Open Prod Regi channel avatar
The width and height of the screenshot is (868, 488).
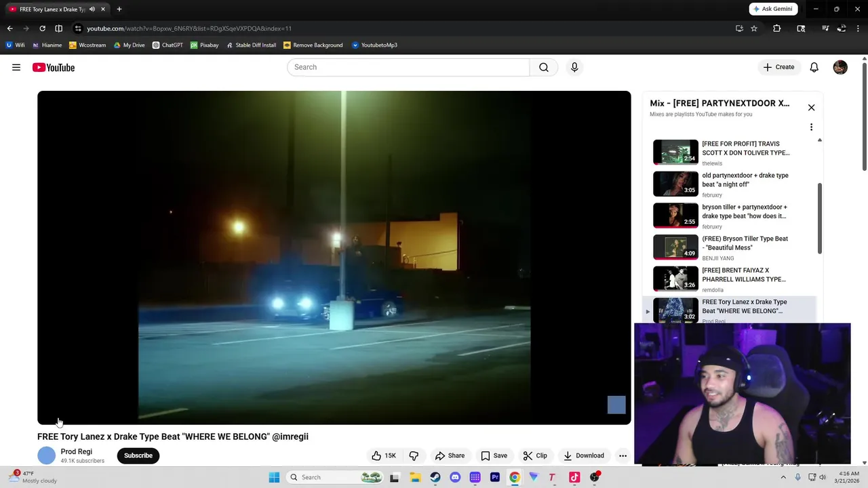point(46,455)
